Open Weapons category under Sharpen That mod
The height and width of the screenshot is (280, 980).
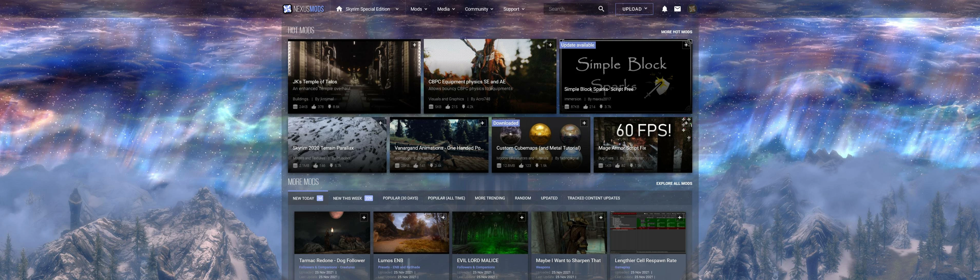pos(543,267)
